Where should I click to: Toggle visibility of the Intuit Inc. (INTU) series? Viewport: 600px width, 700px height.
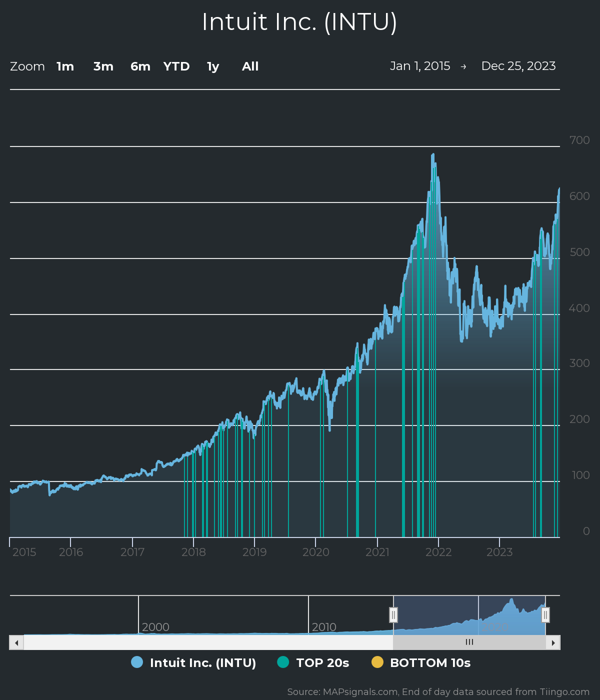pyautogui.click(x=202, y=662)
